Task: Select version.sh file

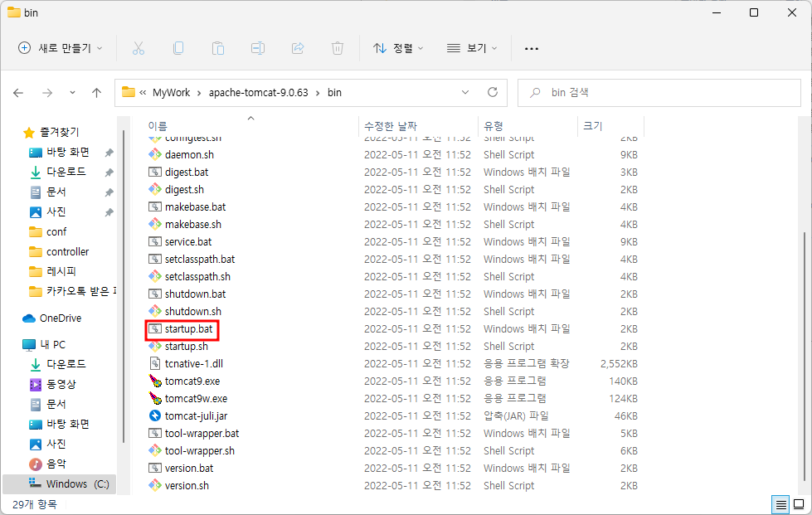Action: pyautogui.click(x=187, y=486)
